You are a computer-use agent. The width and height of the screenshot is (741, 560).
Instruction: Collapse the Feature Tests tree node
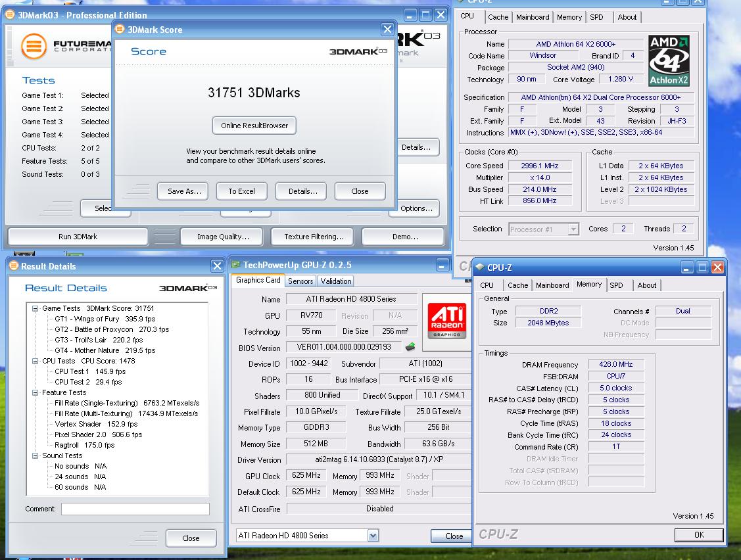coord(35,392)
